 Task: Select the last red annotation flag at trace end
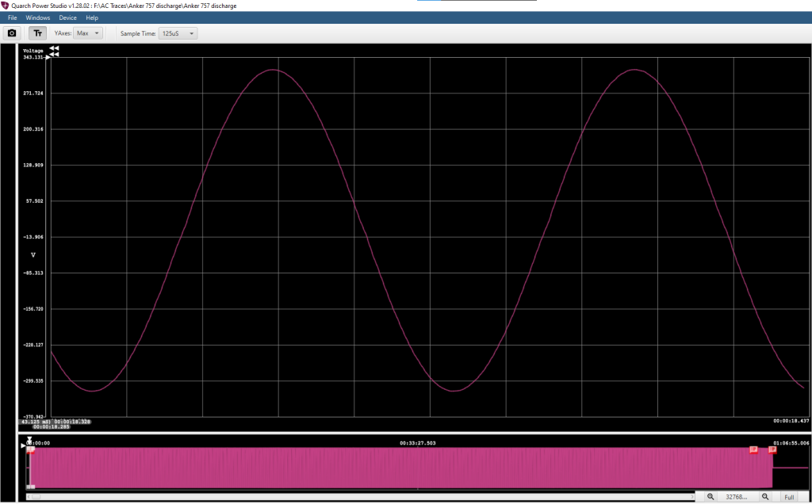pos(772,449)
